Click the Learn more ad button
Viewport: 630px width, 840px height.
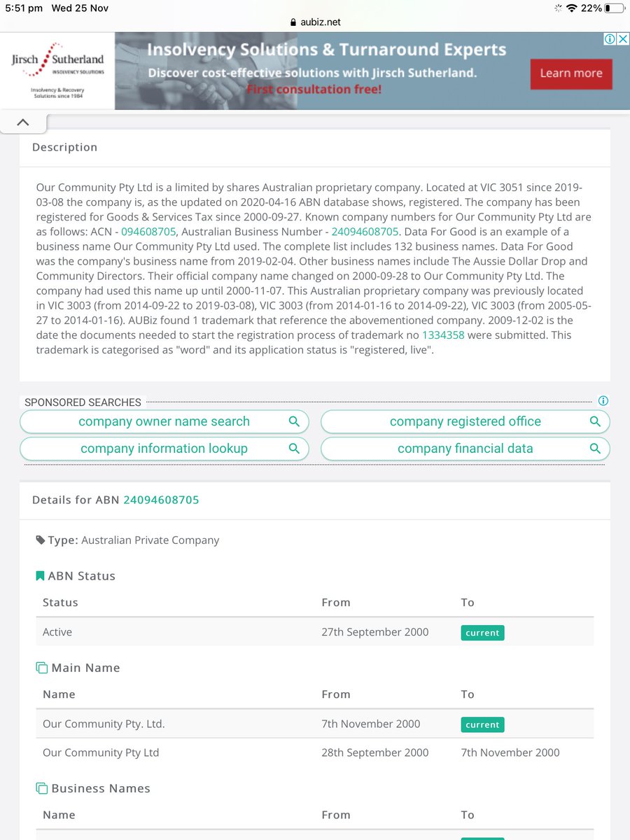571,73
